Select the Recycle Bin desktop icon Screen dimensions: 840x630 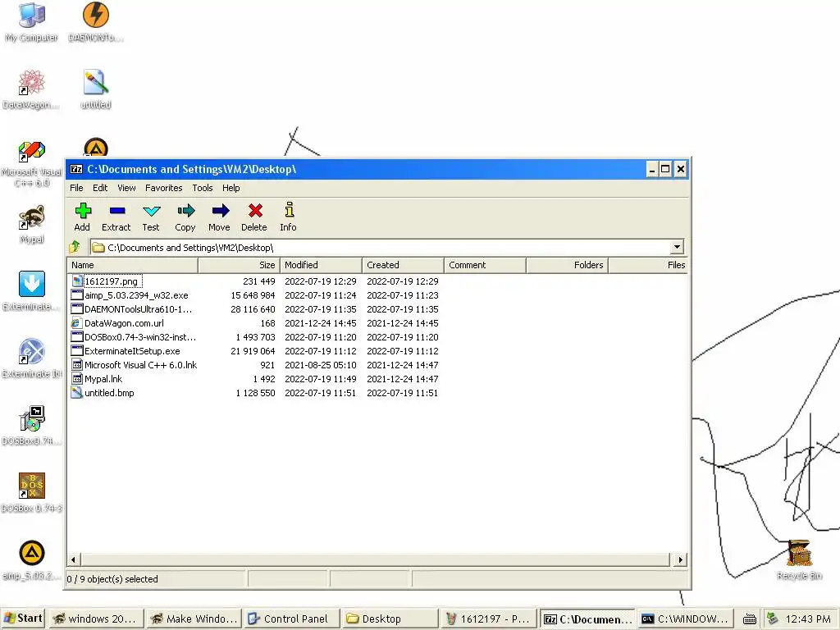point(799,554)
